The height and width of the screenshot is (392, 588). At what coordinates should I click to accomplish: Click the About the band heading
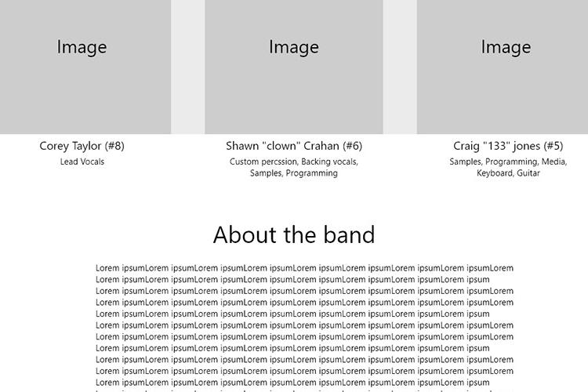click(x=294, y=235)
